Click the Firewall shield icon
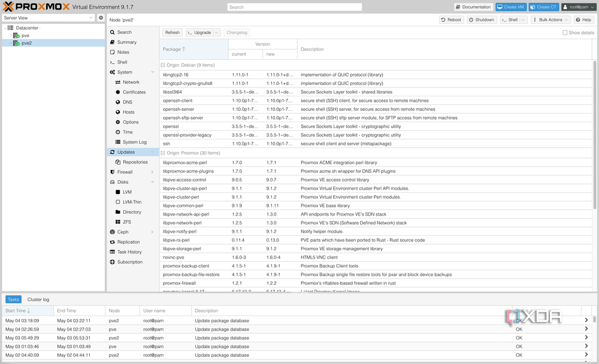Viewport: 599px width, 364px height. click(x=113, y=172)
